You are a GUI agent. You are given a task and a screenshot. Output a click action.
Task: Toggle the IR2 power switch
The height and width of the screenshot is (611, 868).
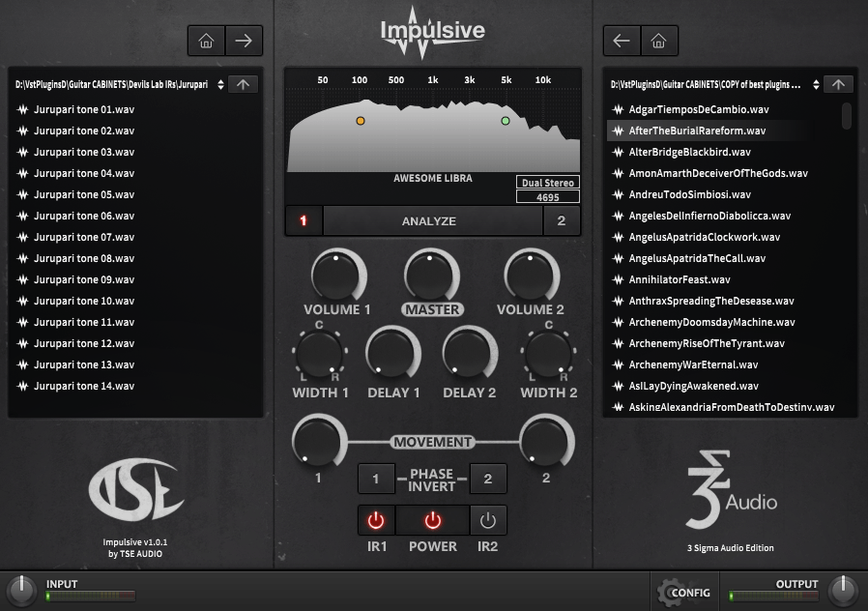point(488,520)
